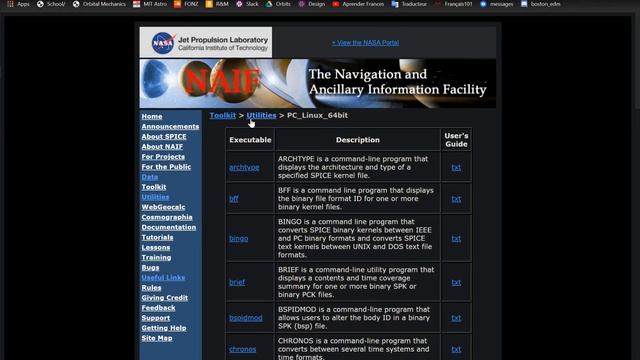Viewport: 640px width, 360px height.
Task: Open Getting Help in sidebar
Action: [164, 328]
